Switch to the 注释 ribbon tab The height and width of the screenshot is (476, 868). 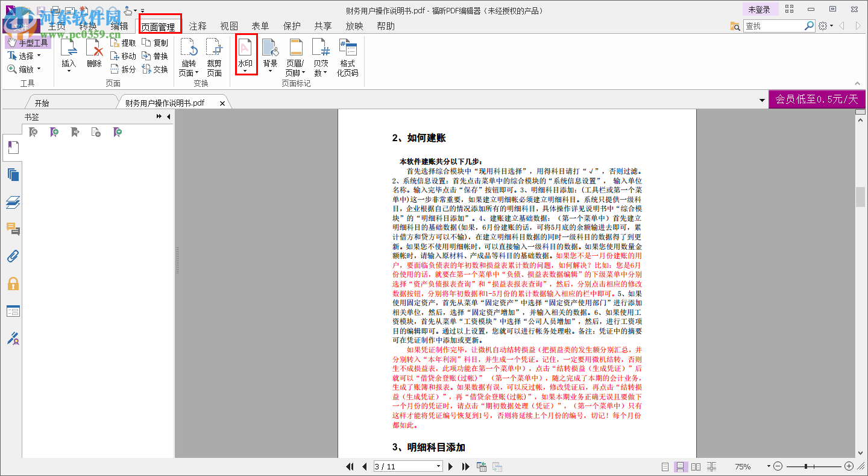(x=197, y=26)
